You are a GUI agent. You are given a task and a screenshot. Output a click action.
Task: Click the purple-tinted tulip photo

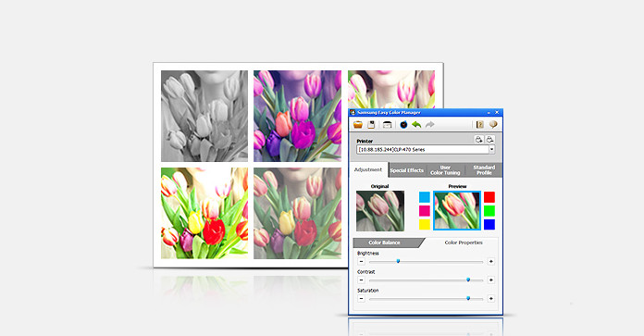tap(297, 116)
